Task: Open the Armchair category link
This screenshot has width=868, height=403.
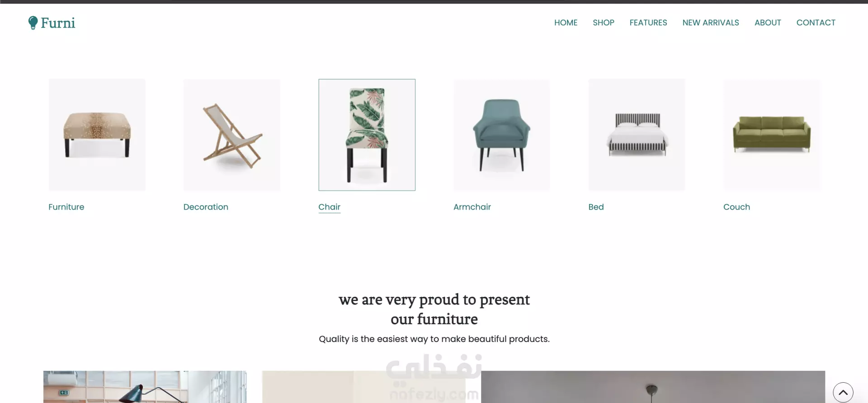Action: (472, 207)
